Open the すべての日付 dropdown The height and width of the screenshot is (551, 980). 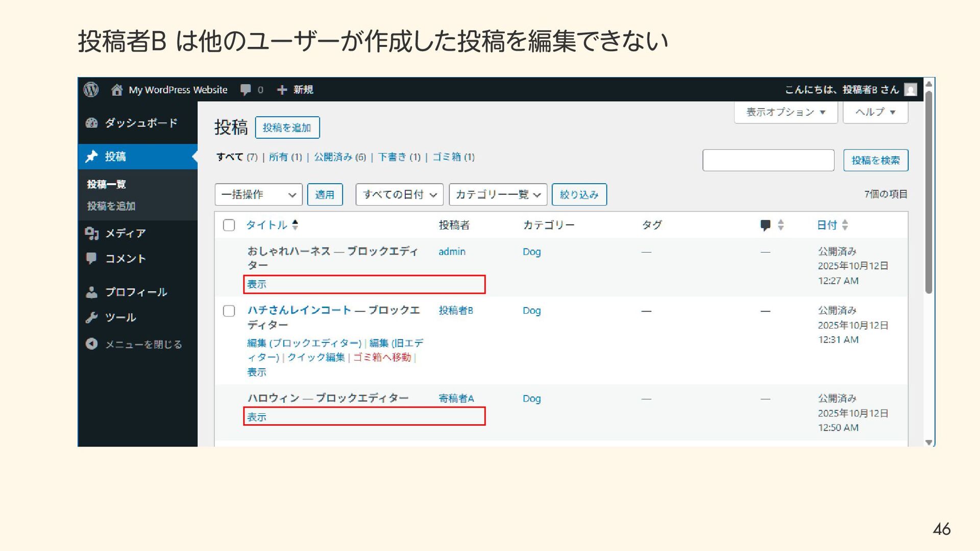coord(399,194)
